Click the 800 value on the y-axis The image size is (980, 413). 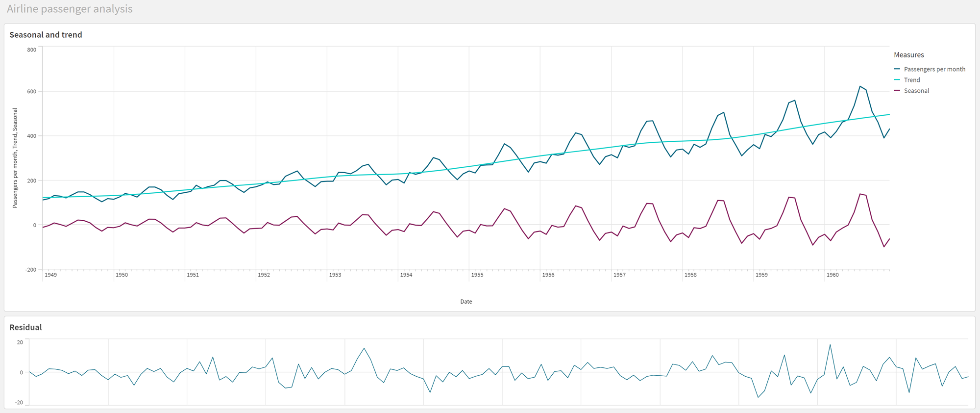[32, 50]
